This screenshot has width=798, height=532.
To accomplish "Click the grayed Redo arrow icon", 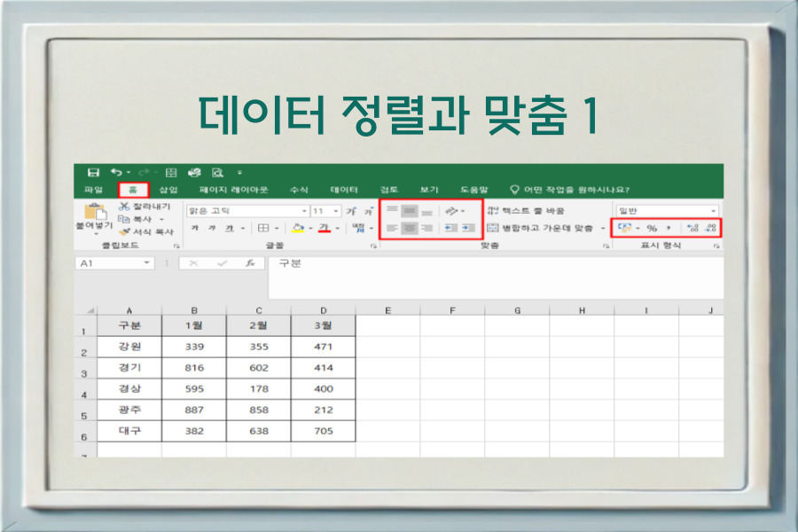I will (x=144, y=173).
